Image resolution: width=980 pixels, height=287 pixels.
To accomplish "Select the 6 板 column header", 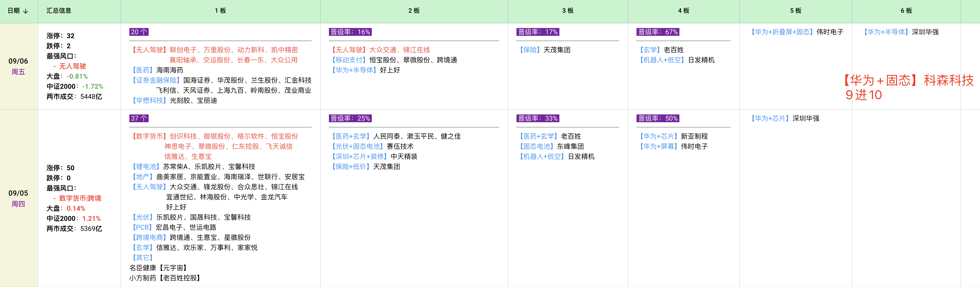I will click(906, 11).
